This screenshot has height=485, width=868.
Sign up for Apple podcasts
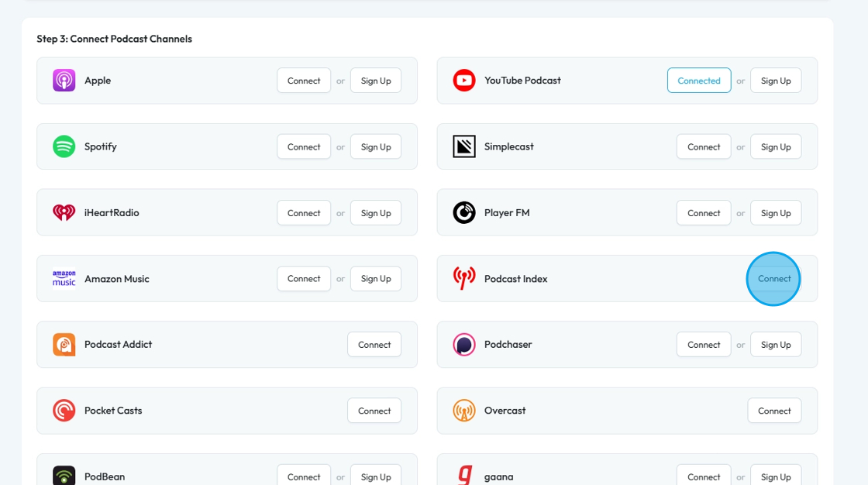pyautogui.click(x=376, y=81)
